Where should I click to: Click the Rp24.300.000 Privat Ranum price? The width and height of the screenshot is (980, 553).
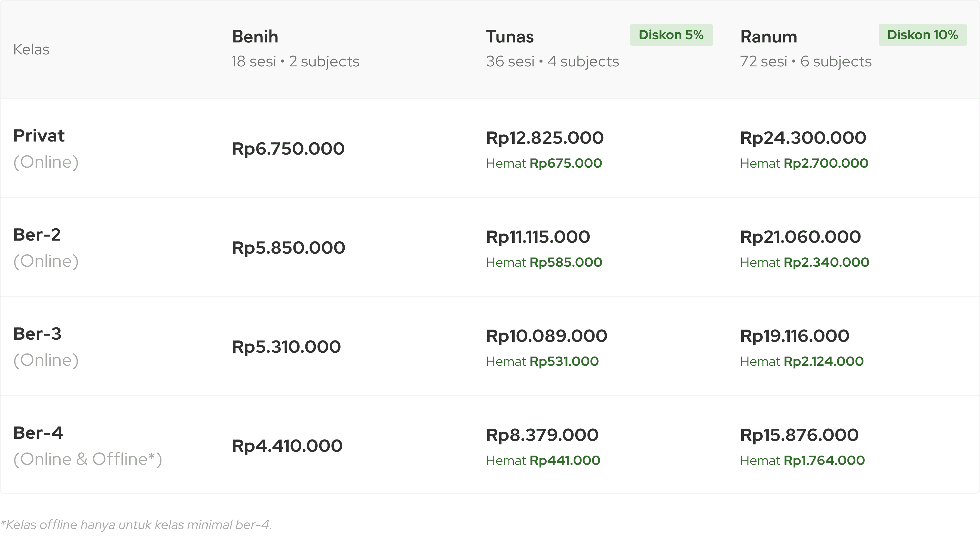(x=803, y=138)
